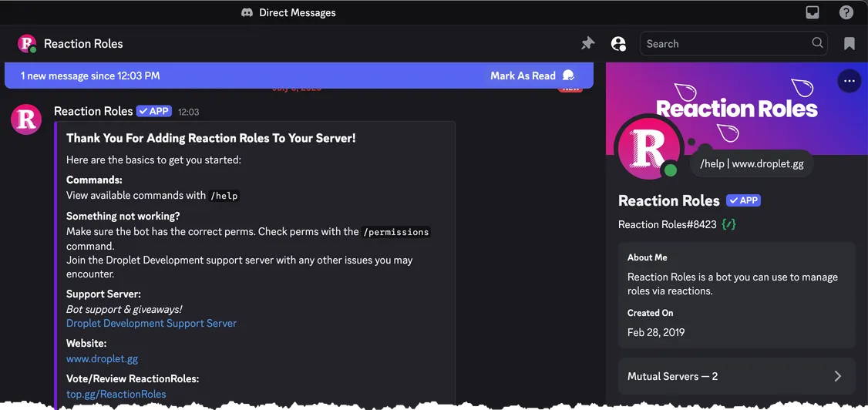Open the Inbox icon in title bar
868x410 pixels.
pos(812,12)
